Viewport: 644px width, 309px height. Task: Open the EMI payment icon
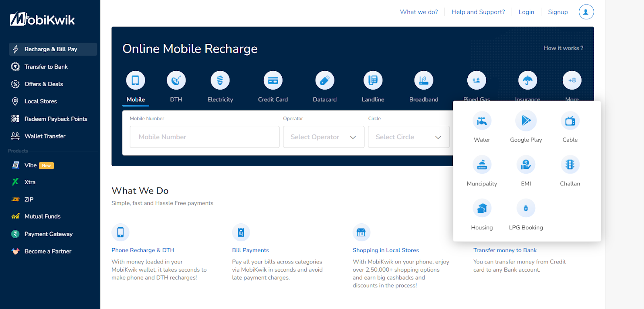[x=526, y=165]
